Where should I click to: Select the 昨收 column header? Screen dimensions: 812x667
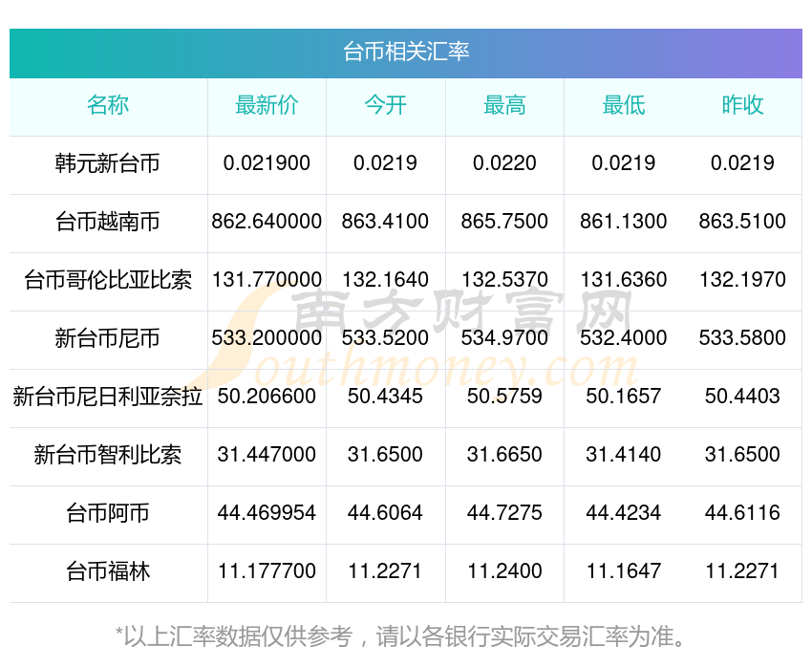click(x=742, y=106)
